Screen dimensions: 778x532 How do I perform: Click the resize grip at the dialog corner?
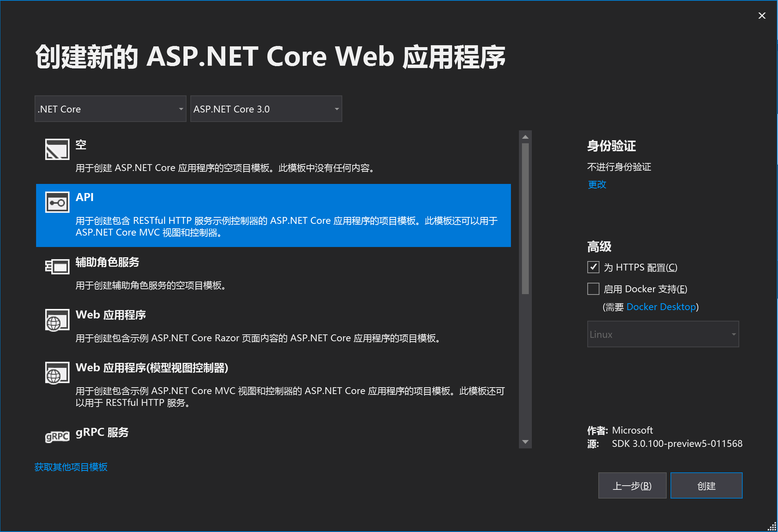[x=772, y=526]
